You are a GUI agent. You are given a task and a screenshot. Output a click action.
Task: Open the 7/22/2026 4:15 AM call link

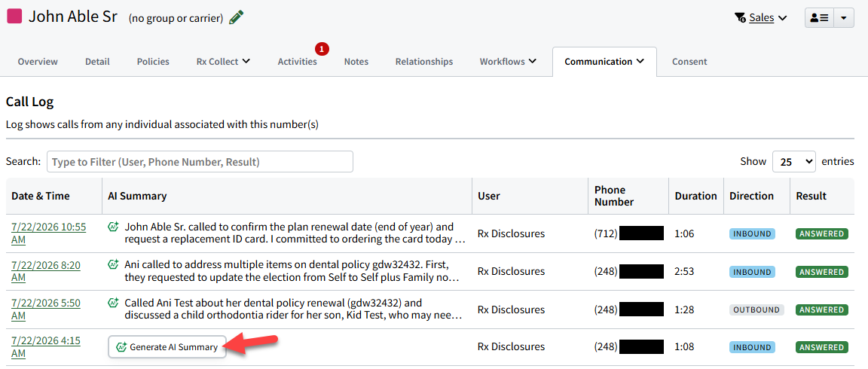point(45,346)
